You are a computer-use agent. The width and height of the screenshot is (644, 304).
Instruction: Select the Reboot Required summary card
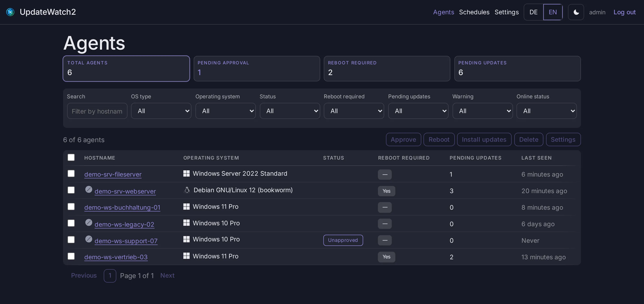tap(387, 68)
